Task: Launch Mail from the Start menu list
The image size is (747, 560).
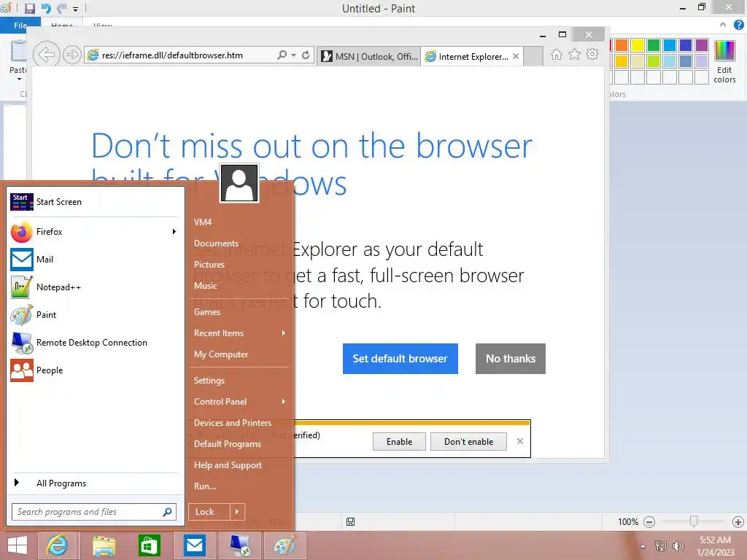Action: (93, 260)
